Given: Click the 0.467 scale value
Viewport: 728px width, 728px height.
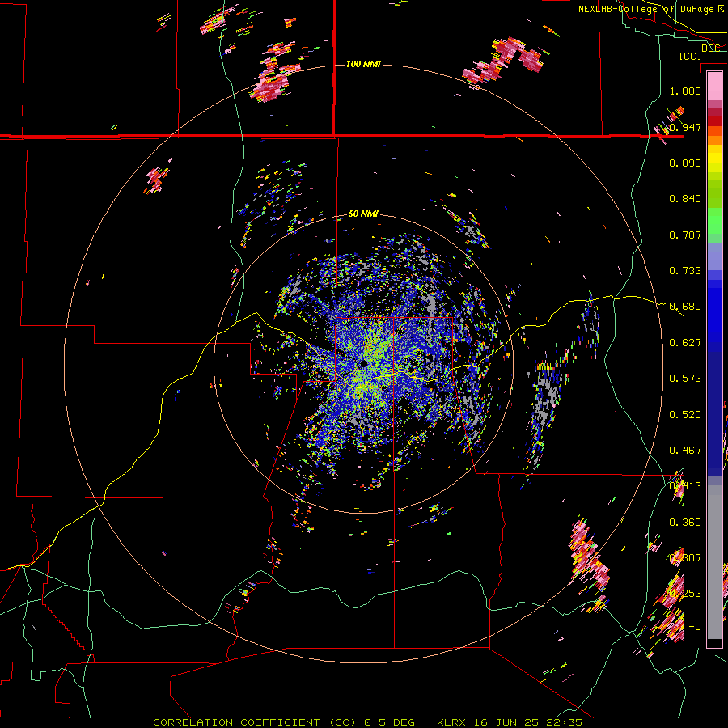Looking at the screenshot, I should click(x=685, y=451).
